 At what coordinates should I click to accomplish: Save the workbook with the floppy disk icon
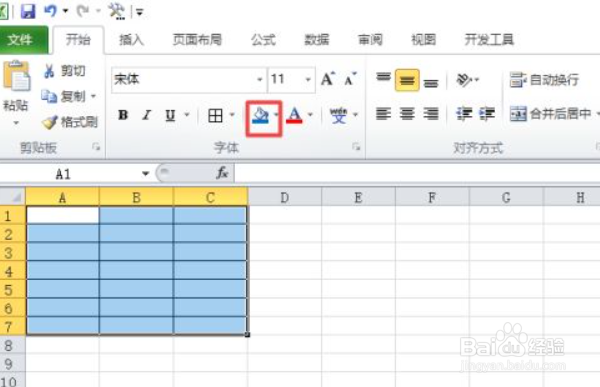28,11
